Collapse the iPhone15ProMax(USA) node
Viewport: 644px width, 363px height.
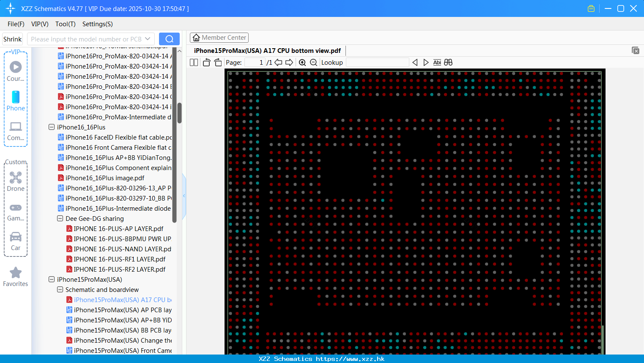[52, 279]
